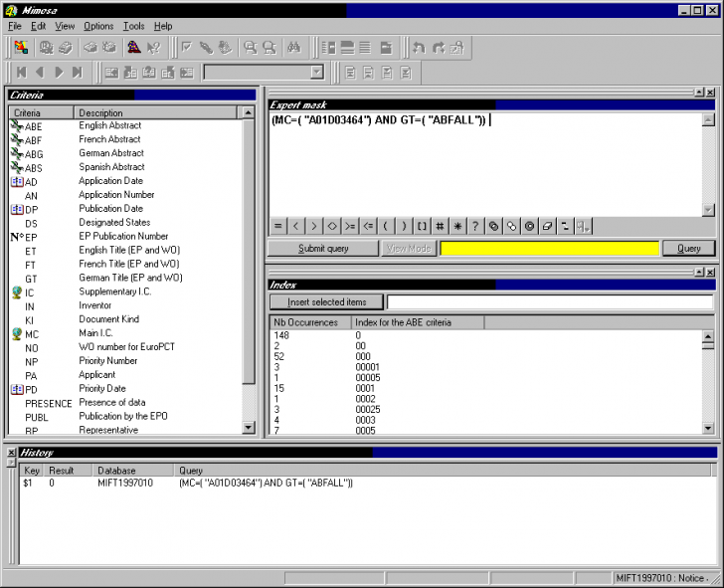
Task: Select the IN Inventor criterion
Action: pyautogui.click(x=124, y=305)
